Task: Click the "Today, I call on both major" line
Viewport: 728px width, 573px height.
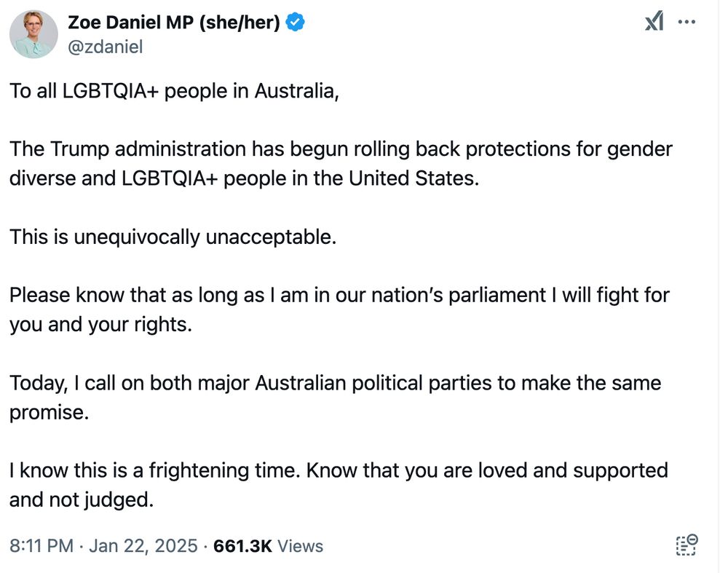Action: (x=335, y=384)
